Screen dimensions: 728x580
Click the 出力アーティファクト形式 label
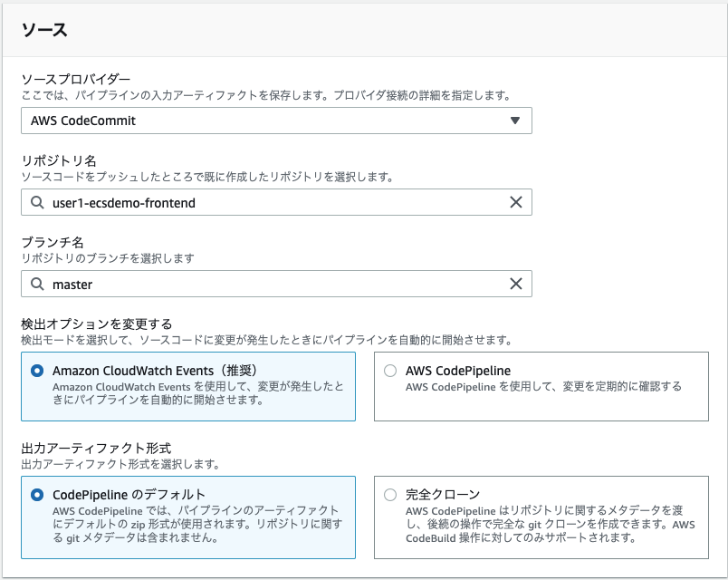pyautogui.click(x=96, y=448)
